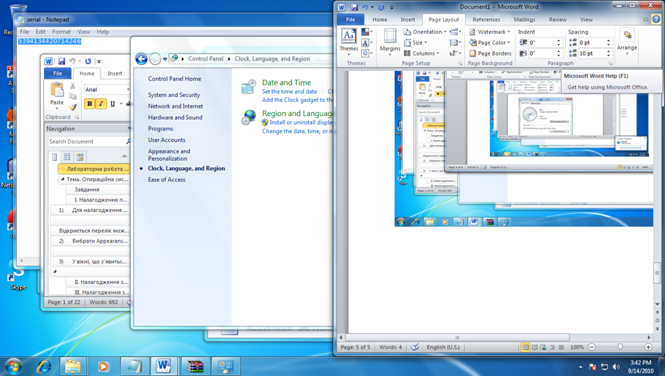The image size is (666, 377).
Task: Toggle Italic in the background Word window
Action: [101, 104]
